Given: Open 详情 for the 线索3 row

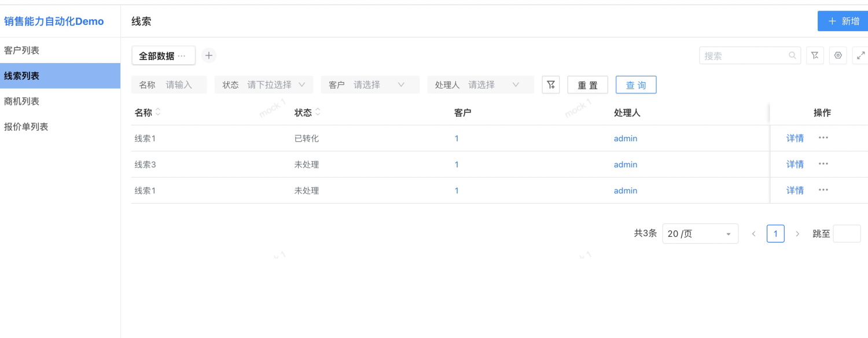Looking at the screenshot, I should (x=795, y=164).
